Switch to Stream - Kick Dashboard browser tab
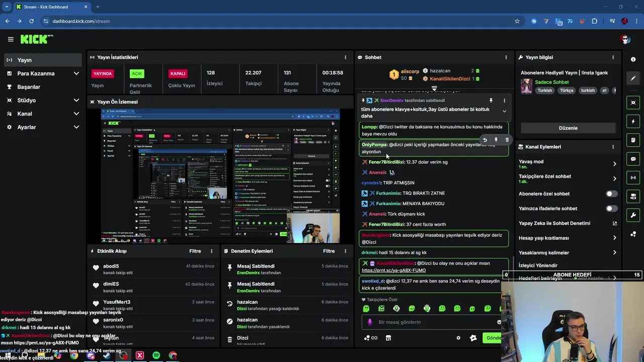 pyautogui.click(x=52, y=7)
